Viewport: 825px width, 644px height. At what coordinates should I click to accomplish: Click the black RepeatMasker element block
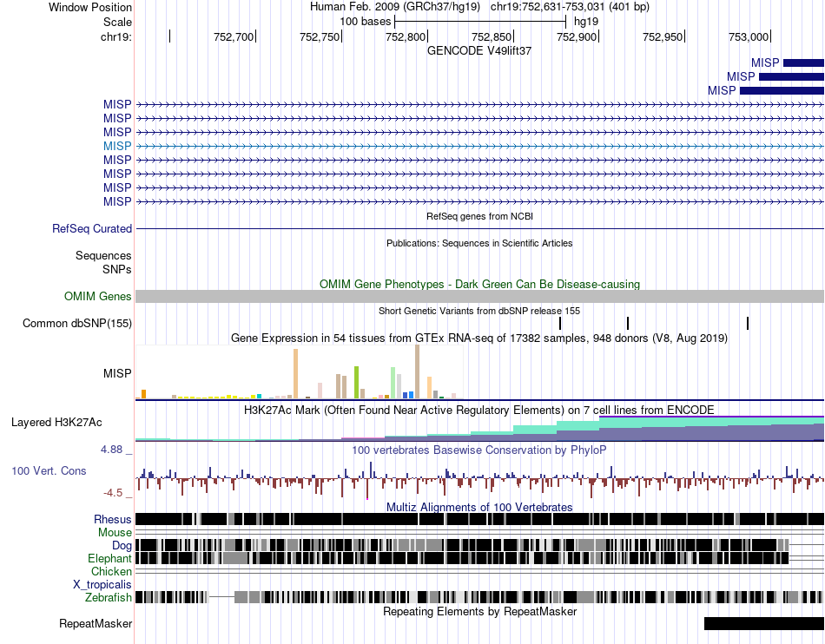[x=764, y=623]
